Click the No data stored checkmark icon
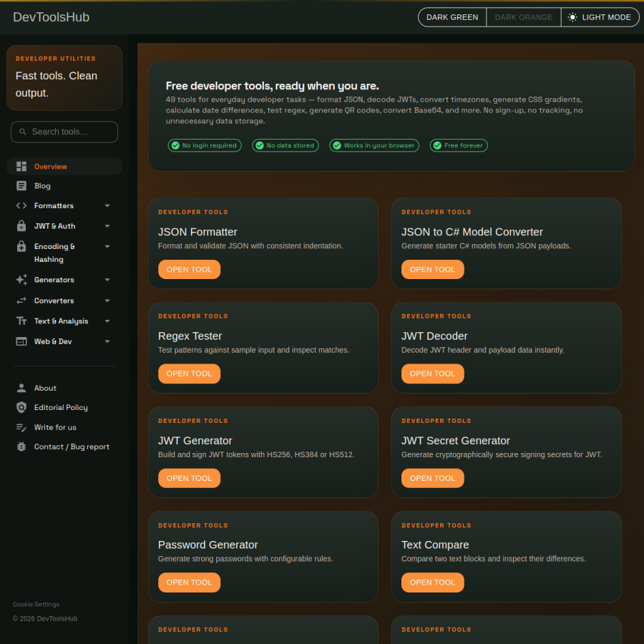The image size is (644, 644). (x=260, y=145)
